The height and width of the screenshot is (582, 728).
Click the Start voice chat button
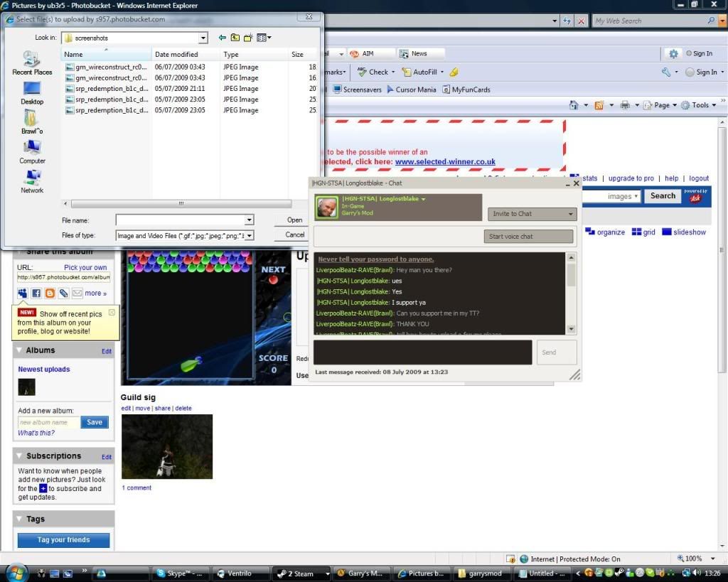point(528,236)
